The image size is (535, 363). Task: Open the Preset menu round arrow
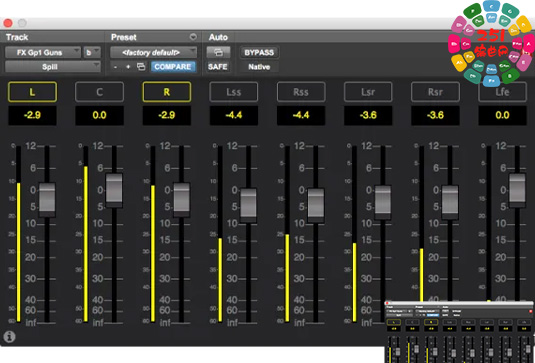tap(193, 37)
